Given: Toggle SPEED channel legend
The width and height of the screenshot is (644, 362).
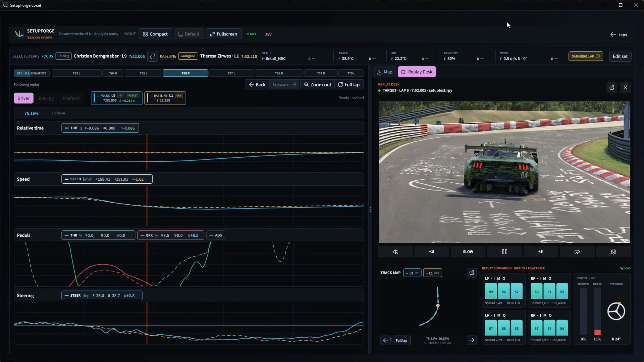Looking at the screenshot, I should (107, 179).
